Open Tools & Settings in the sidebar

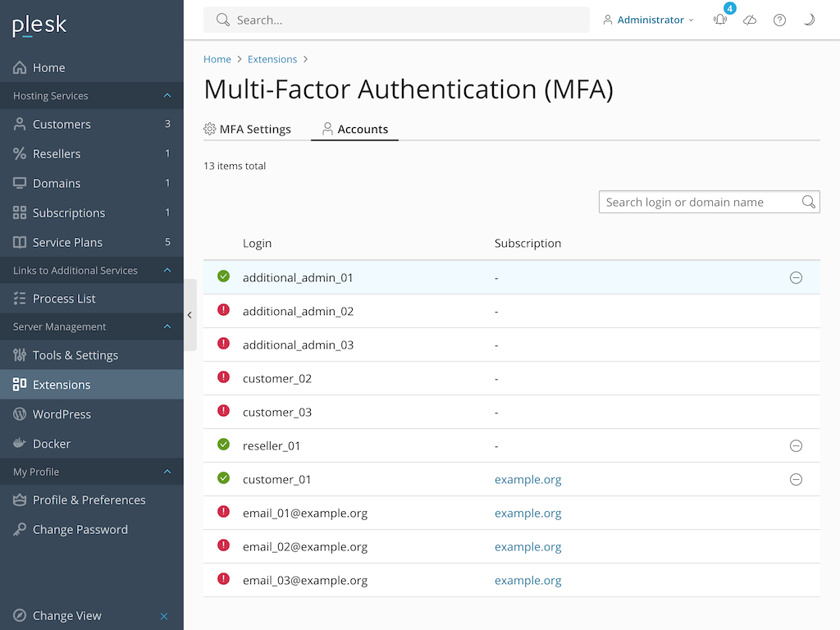75,355
